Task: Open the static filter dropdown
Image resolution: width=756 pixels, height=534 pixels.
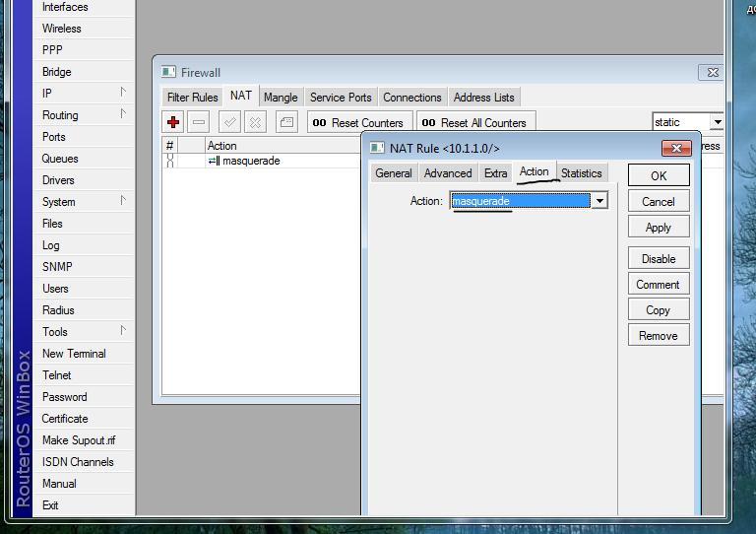Action: click(x=716, y=122)
